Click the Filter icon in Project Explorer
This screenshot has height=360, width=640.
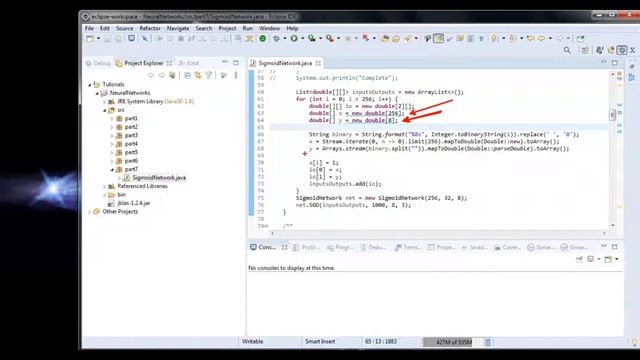click(x=209, y=76)
